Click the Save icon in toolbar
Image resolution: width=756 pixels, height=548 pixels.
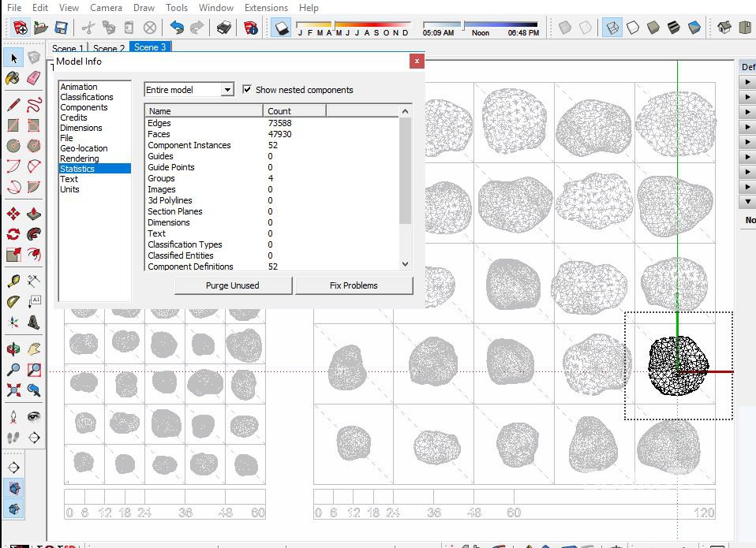tap(61, 28)
